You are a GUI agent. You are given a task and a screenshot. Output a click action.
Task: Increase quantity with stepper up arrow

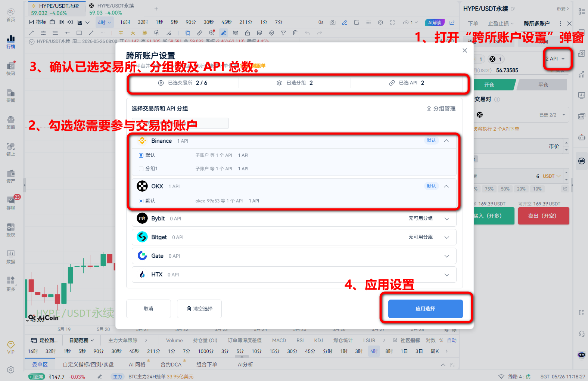pyautogui.click(x=566, y=172)
